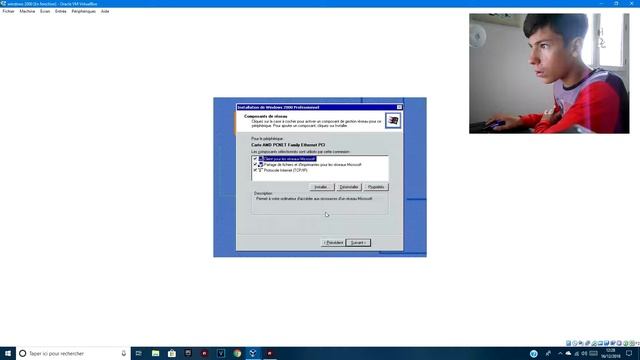
Task: Click the OneDrive cloud tray icon
Action: click(x=568, y=353)
